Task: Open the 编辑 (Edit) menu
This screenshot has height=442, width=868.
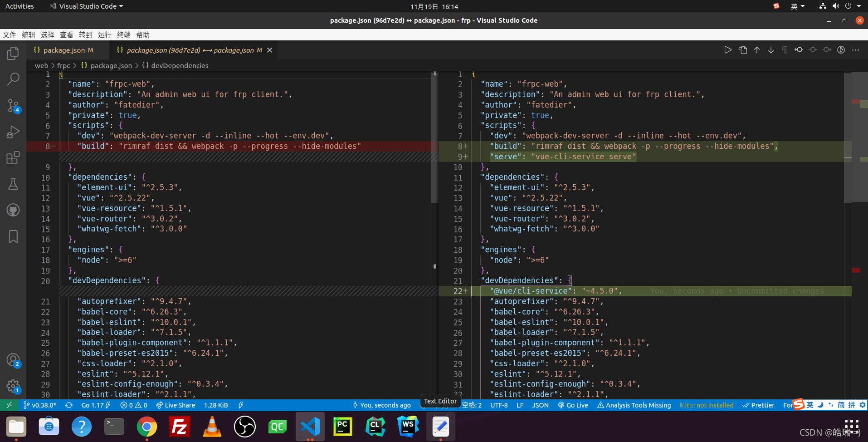Action: [x=29, y=35]
